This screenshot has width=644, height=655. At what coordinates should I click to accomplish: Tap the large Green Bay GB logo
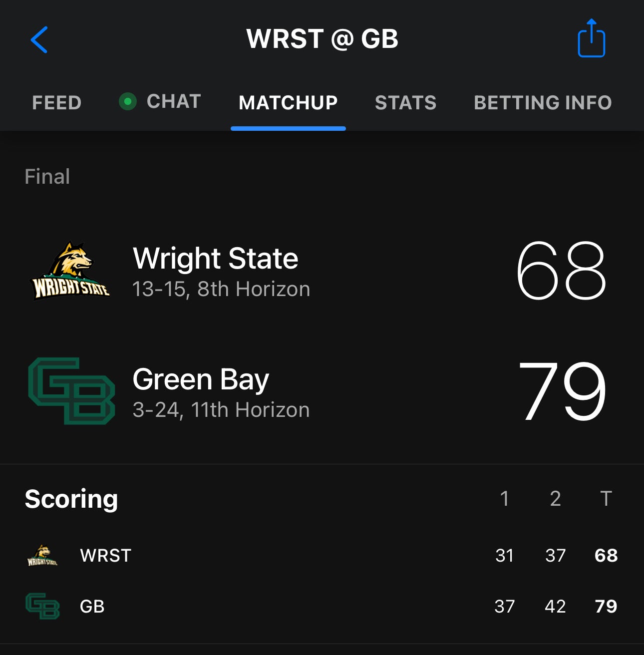click(72, 391)
